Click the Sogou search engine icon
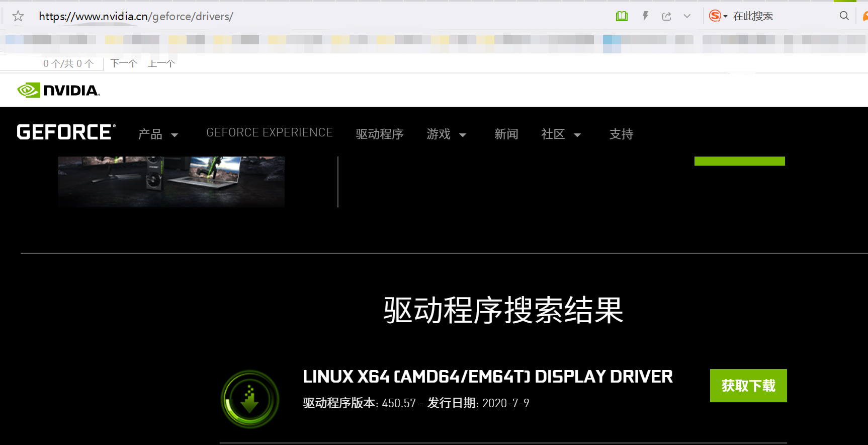Image resolution: width=868 pixels, height=445 pixels. (x=715, y=16)
